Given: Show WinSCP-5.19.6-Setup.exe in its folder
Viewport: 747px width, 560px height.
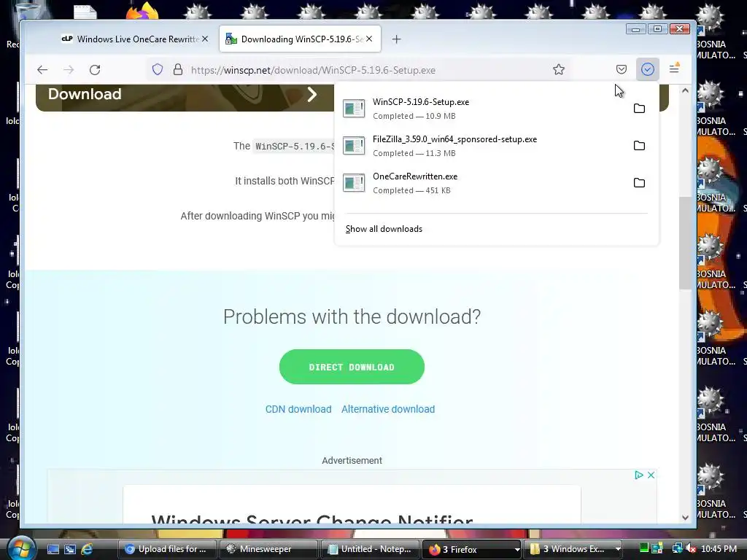Looking at the screenshot, I should pos(639,109).
